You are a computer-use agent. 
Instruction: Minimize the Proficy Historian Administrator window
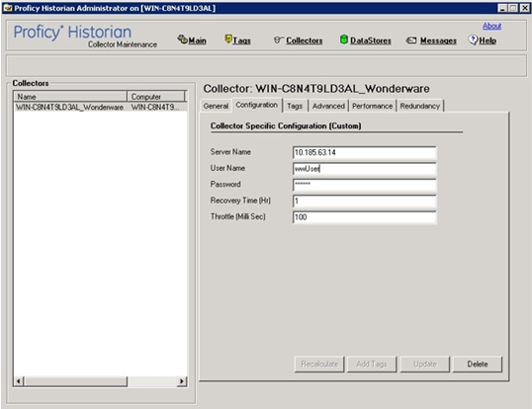point(502,8)
